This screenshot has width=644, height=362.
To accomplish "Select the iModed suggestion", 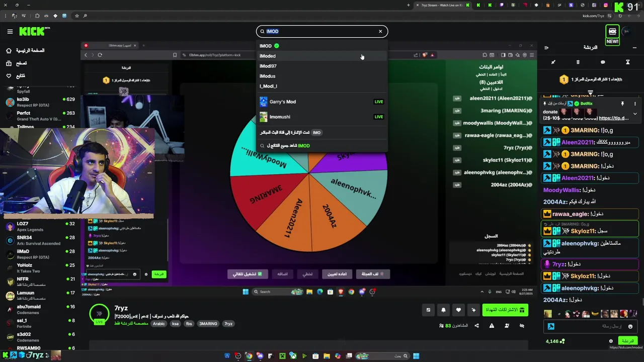I will tap(321, 56).
